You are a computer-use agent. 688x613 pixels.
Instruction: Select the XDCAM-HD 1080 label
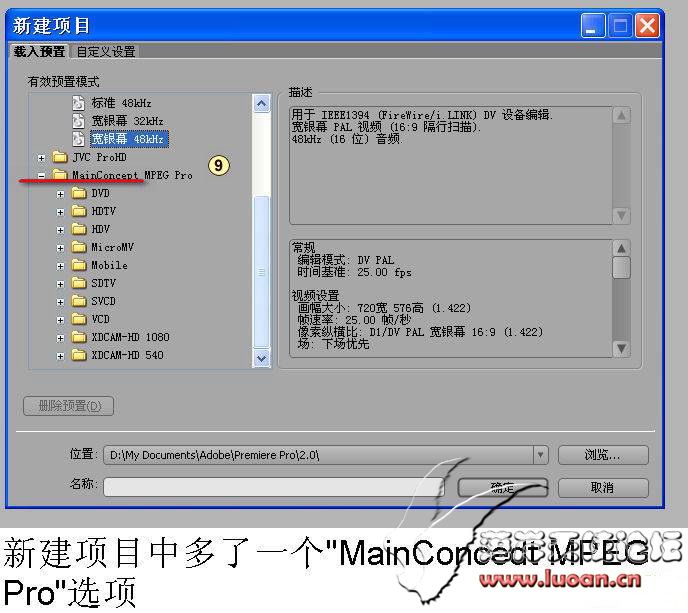coord(130,337)
